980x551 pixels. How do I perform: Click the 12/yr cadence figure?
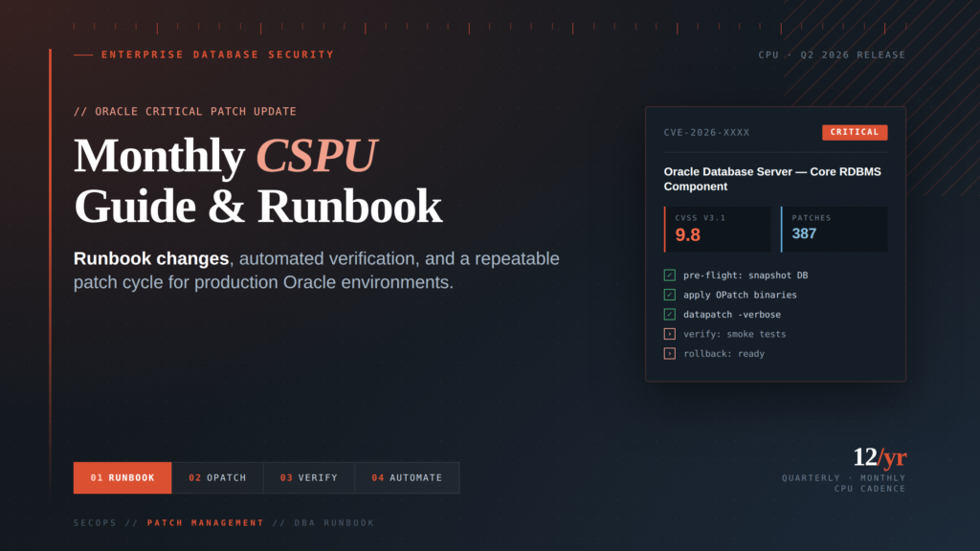tap(880, 457)
